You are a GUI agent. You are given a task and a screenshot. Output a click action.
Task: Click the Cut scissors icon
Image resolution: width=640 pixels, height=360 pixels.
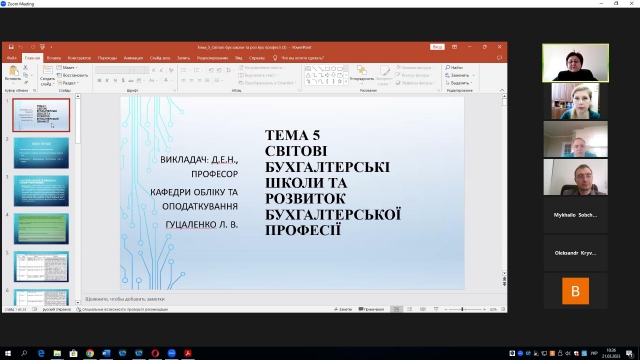coord(25,67)
